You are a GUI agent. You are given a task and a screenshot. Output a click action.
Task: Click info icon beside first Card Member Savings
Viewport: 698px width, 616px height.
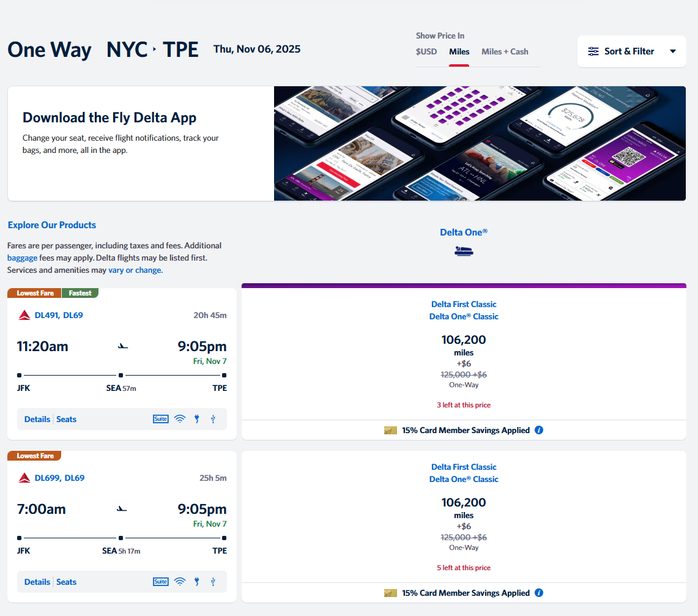click(539, 430)
